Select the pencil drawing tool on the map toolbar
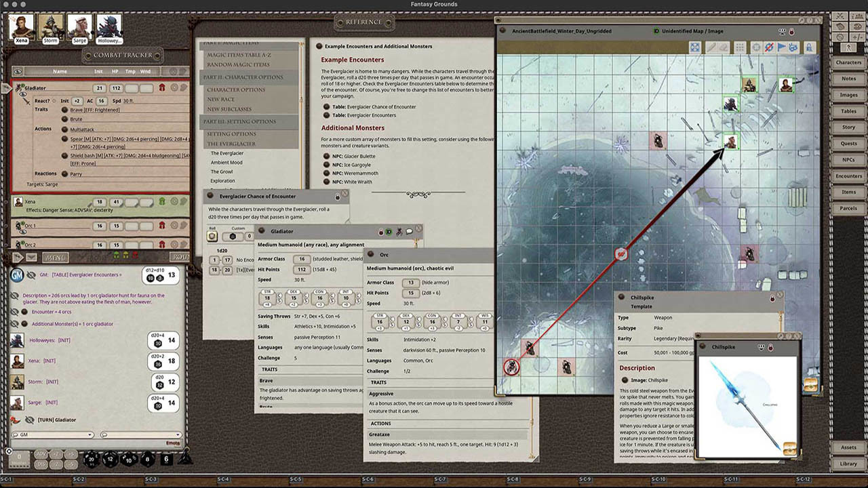This screenshot has height=488, width=868. tap(711, 47)
